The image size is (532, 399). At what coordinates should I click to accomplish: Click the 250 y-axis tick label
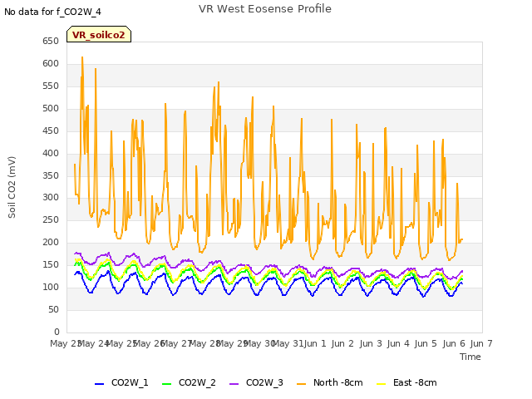click(51, 219)
